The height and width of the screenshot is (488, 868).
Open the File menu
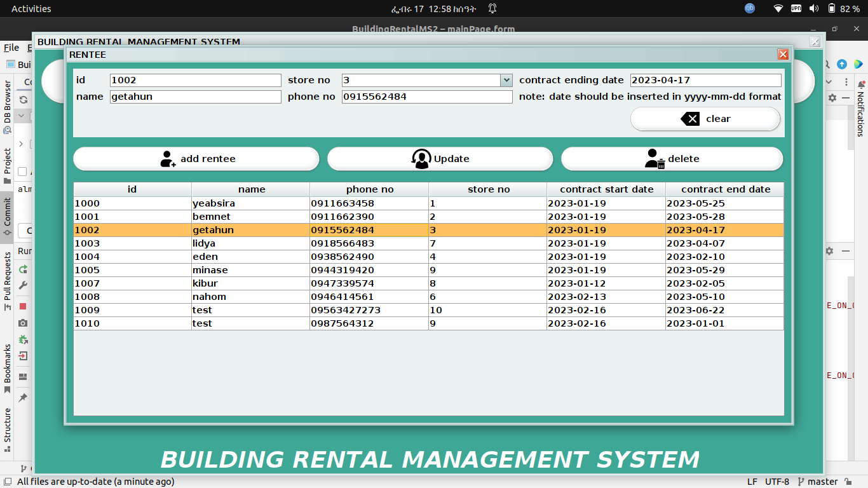point(11,47)
